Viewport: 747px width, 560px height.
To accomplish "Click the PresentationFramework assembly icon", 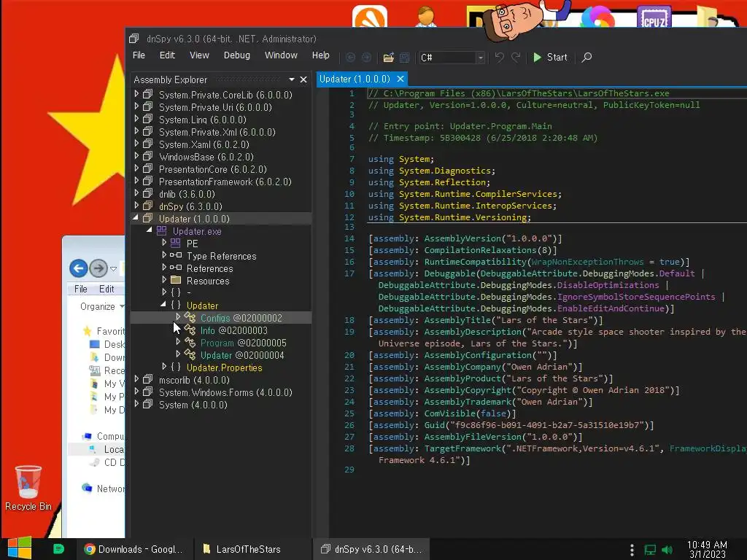I will click(x=147, y=181).
